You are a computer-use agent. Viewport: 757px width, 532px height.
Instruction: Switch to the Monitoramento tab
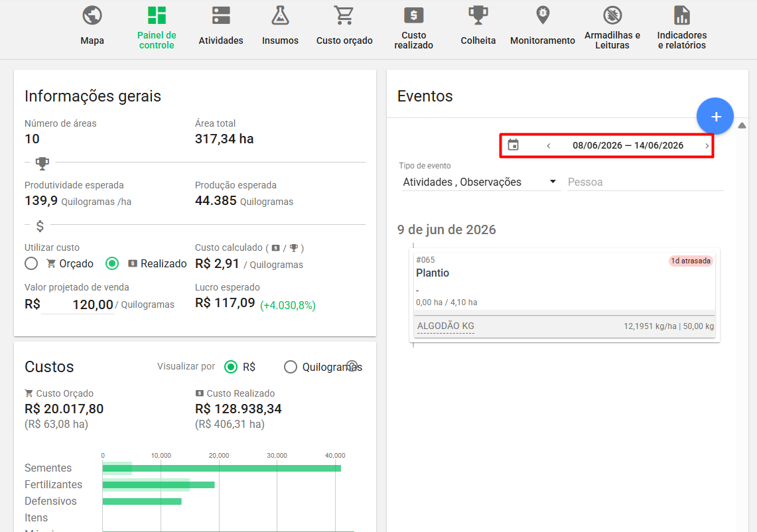pyautogui.click(x=543, y=40)
